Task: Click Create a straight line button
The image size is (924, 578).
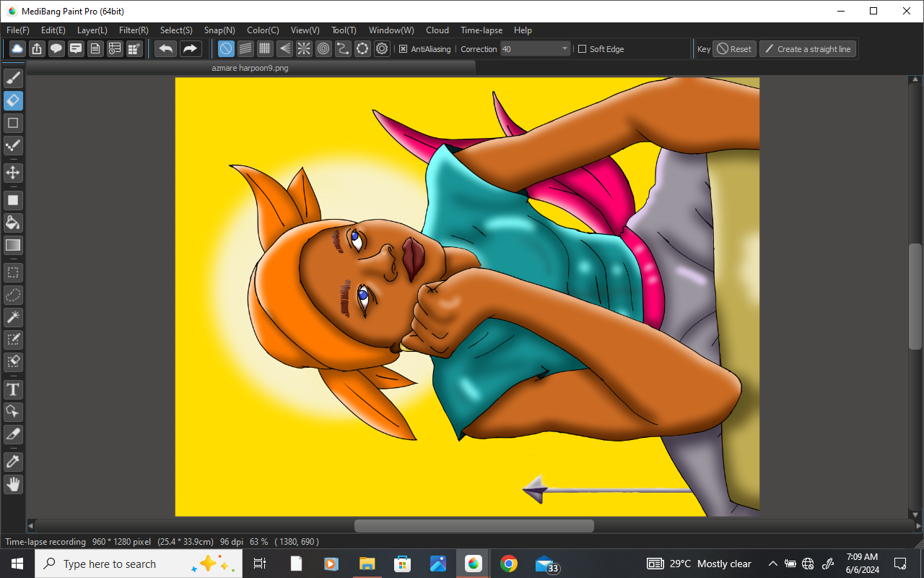Action: [x=808, y=49]
